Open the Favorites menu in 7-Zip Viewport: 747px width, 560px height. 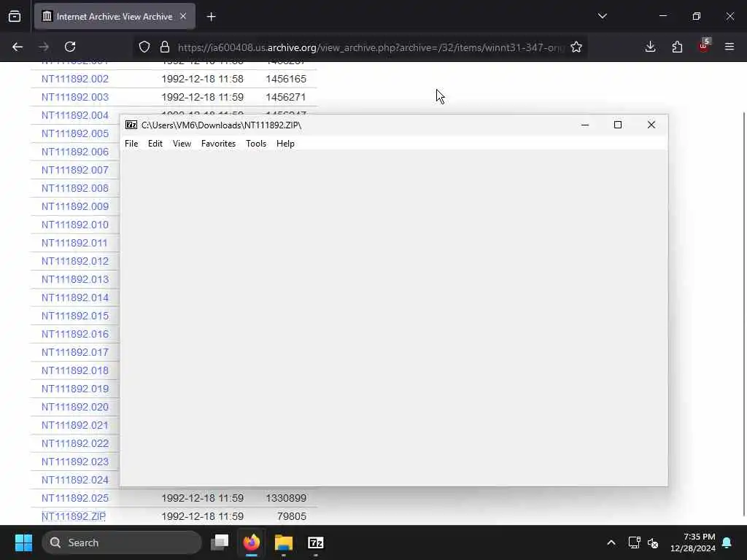click(218, 144)
